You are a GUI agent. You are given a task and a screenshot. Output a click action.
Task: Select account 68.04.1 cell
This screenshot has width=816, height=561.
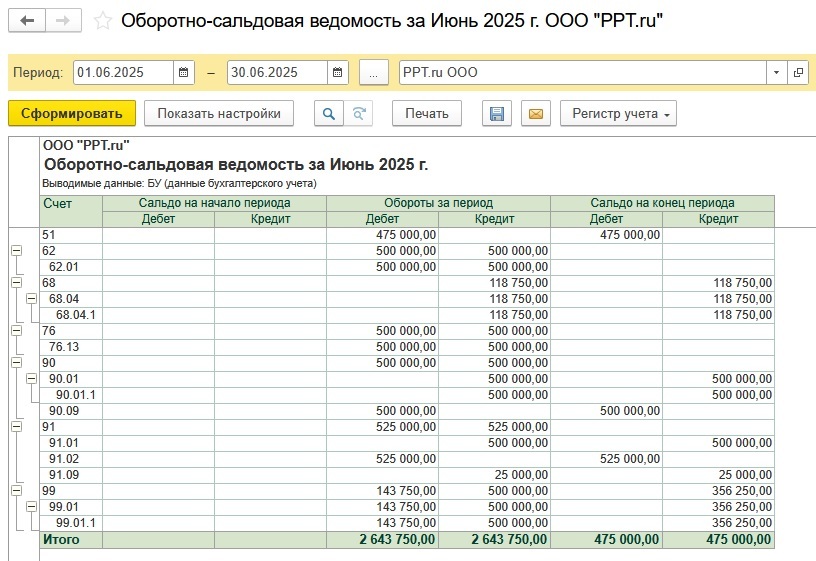point(71,315)
